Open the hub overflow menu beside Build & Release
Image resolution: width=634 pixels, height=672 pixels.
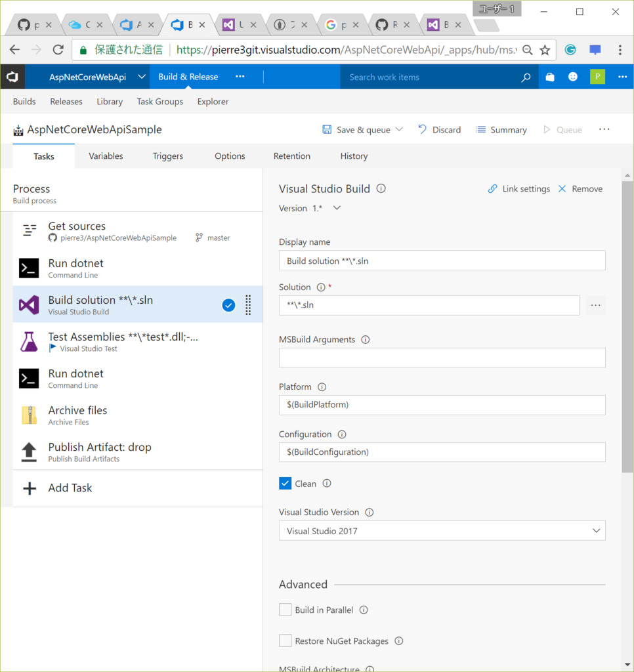click(x=240, y=77)
